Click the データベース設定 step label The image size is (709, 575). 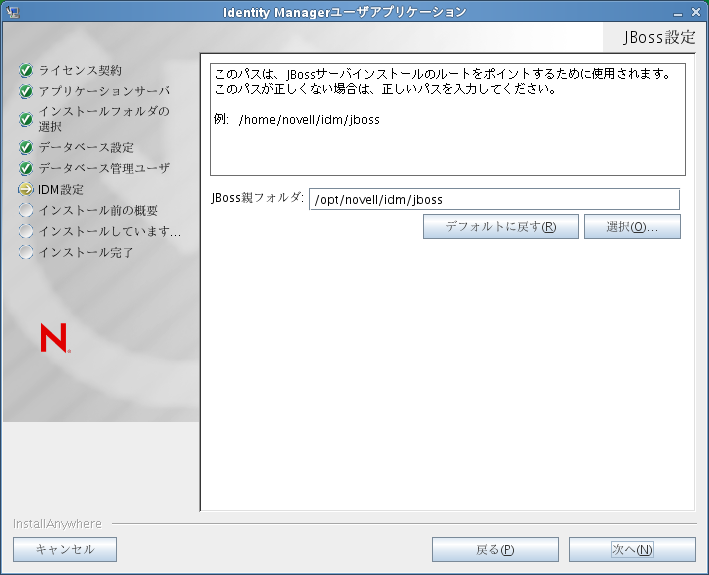[x=86, y=147]
